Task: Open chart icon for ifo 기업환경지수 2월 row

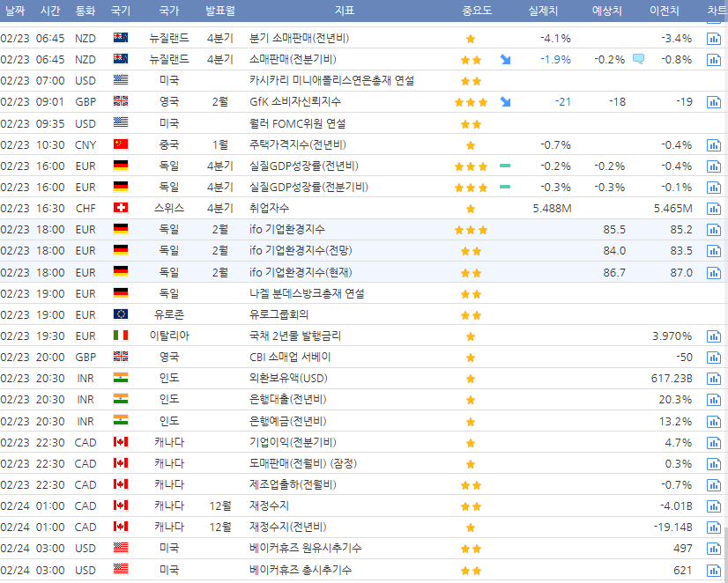Action: coord(714,230)
